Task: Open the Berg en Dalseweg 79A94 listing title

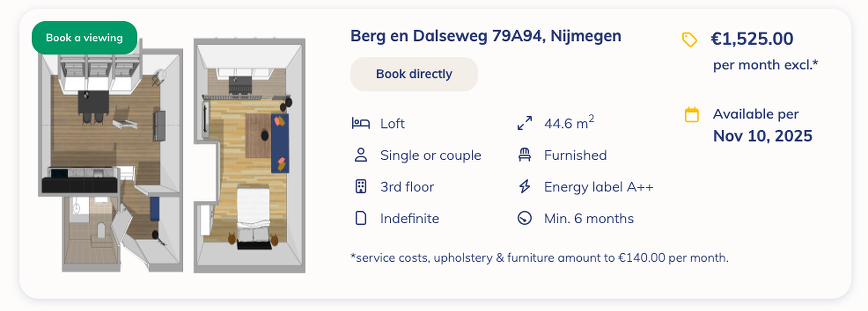Action: tap(486, 36)
